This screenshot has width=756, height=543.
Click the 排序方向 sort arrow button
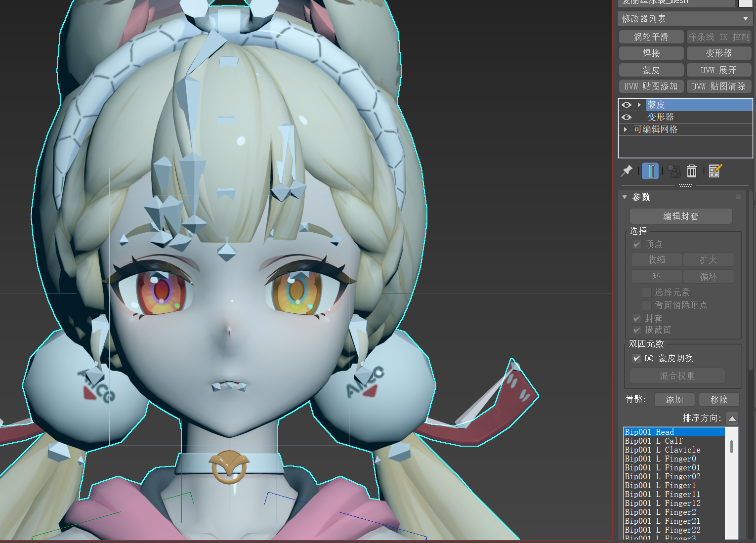point(732,418)
